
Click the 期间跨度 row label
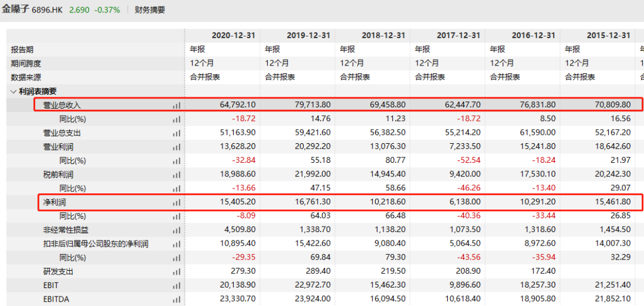click(x=26, y=64)
